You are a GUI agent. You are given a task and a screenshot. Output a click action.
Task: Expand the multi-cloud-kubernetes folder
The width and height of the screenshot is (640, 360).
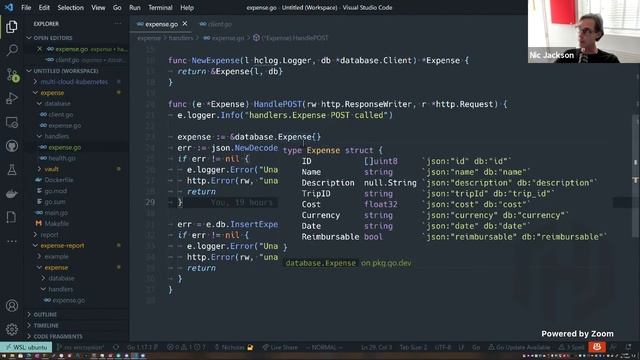74,82
